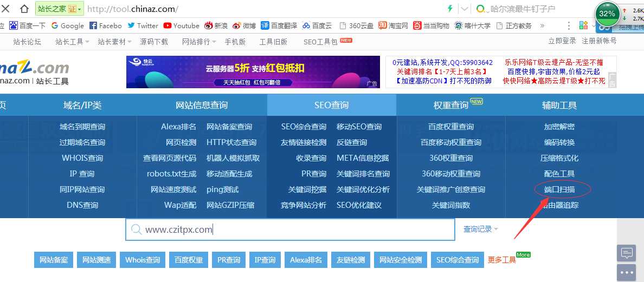The width and height of the screenshot is (644, 282).
Task: Click the three vertical dots menu icon
Action: [569, 25]
